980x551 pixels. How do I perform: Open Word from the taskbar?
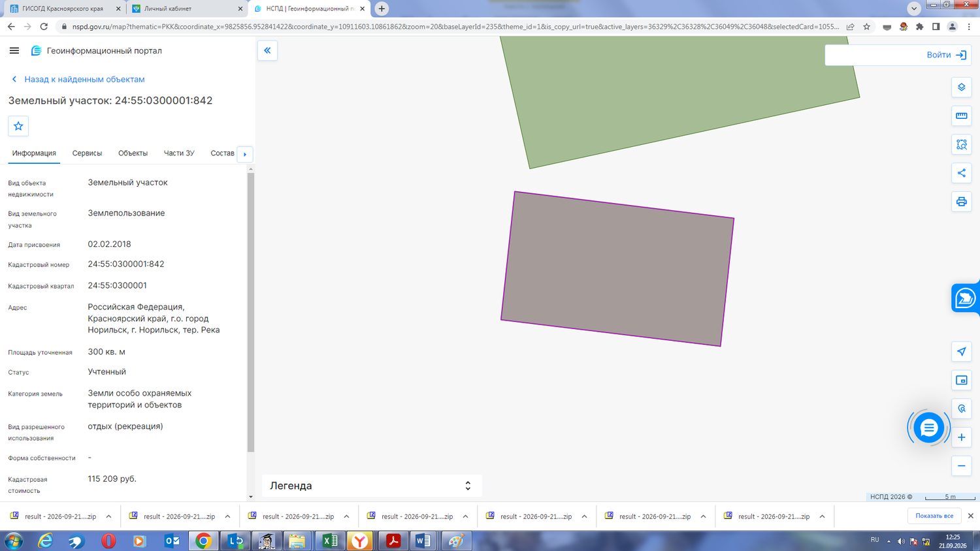coord(423,541)
